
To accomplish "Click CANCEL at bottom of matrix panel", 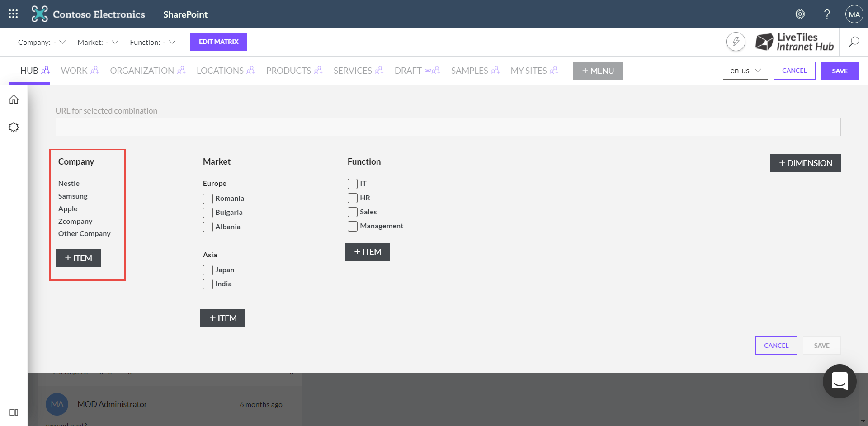I will point(776,346).
